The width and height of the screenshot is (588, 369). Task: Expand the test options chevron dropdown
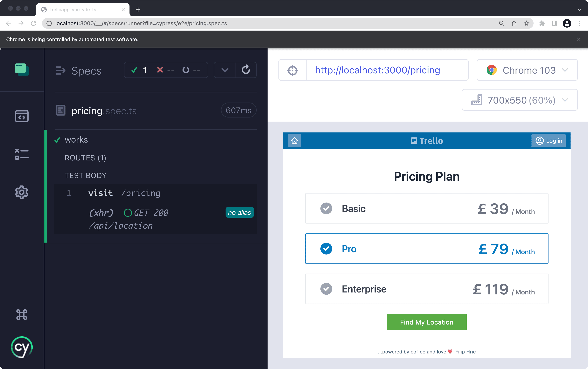click(225, 70)
